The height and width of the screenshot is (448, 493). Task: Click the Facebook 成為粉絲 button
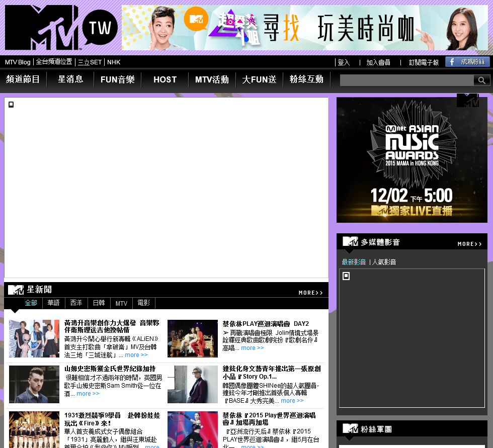click(x=467, y=62)
